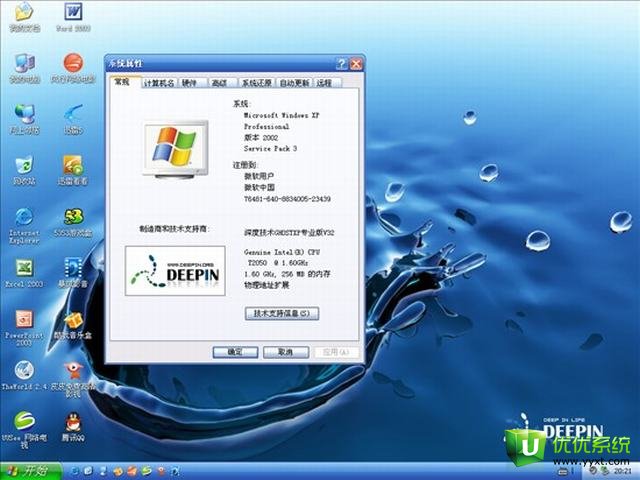Click the Support Information (S) button
The width and height of the screenshot is (640, 480).
(282, 313)
